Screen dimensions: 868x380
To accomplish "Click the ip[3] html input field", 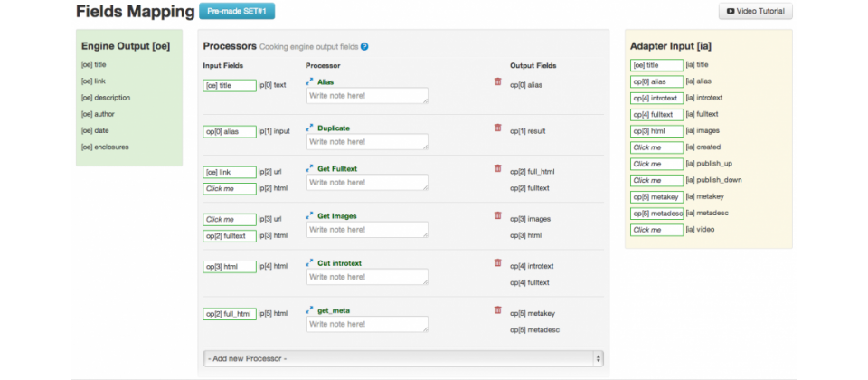I will click(x=230, y=236).
